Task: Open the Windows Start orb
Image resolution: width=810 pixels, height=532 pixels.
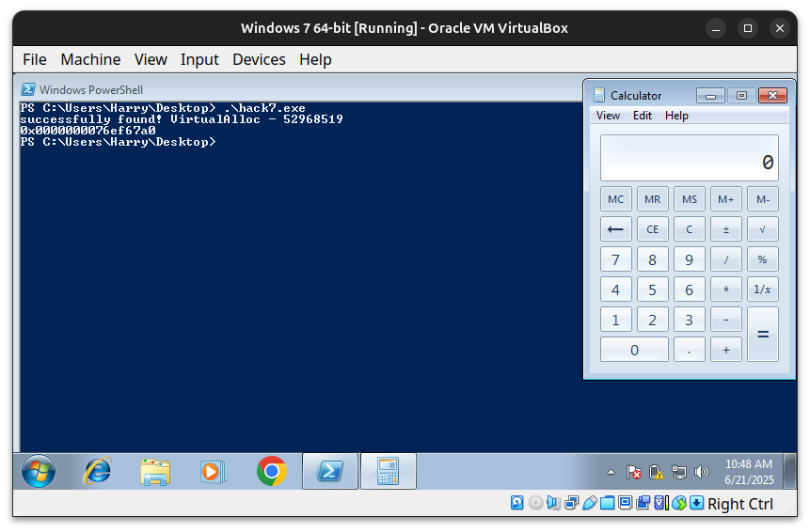Action: click(x=39, y=471)
